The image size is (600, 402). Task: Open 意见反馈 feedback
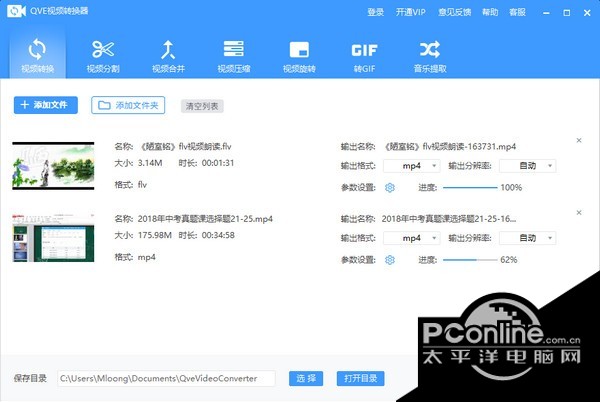455,12
